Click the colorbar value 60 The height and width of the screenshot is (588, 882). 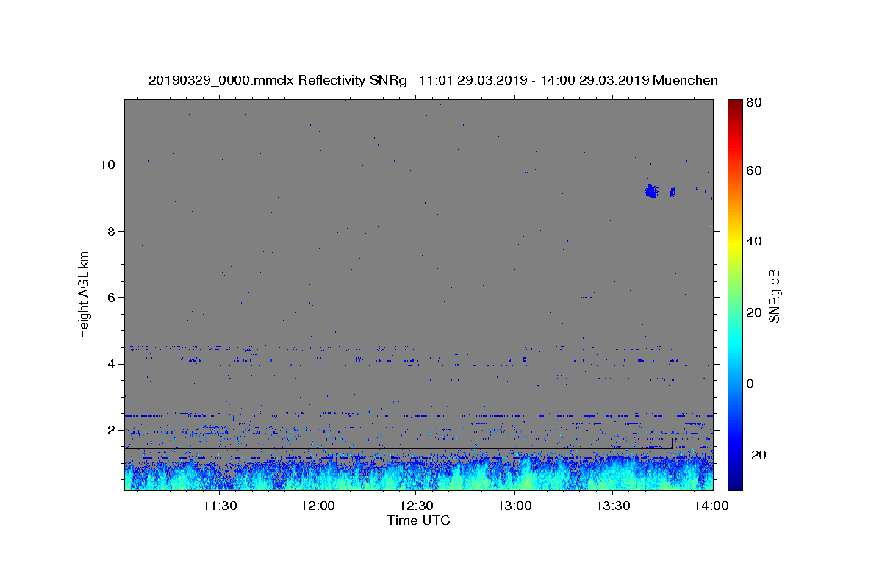[x=756, y=171]
